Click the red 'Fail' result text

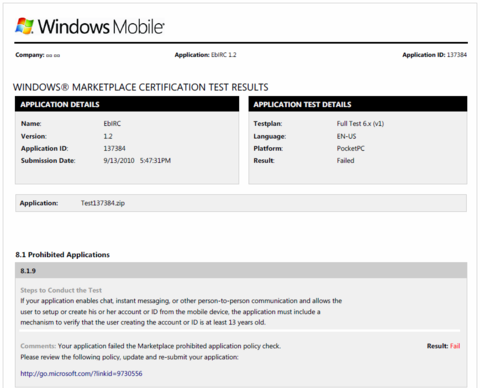coord(455,346)
